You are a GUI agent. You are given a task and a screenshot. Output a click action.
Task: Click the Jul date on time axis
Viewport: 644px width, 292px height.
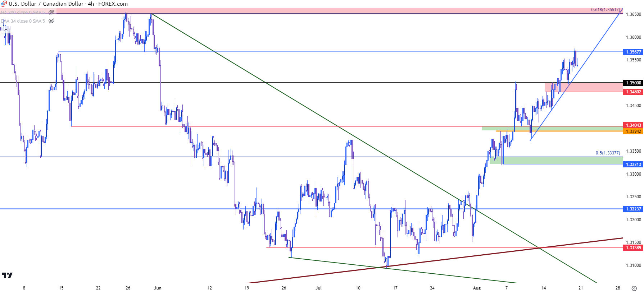[318, 288]
